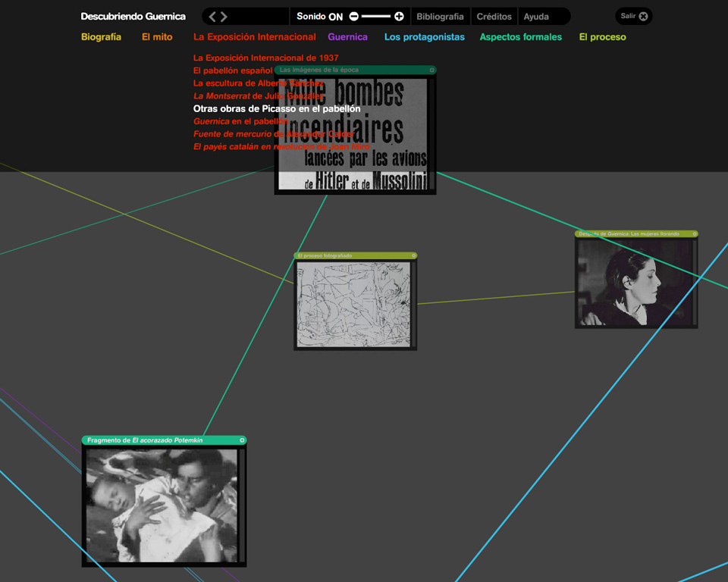This screenshot has height=582, width=728.
Task: Increase volume with the plus icon
Action: [x=399, y=17]
